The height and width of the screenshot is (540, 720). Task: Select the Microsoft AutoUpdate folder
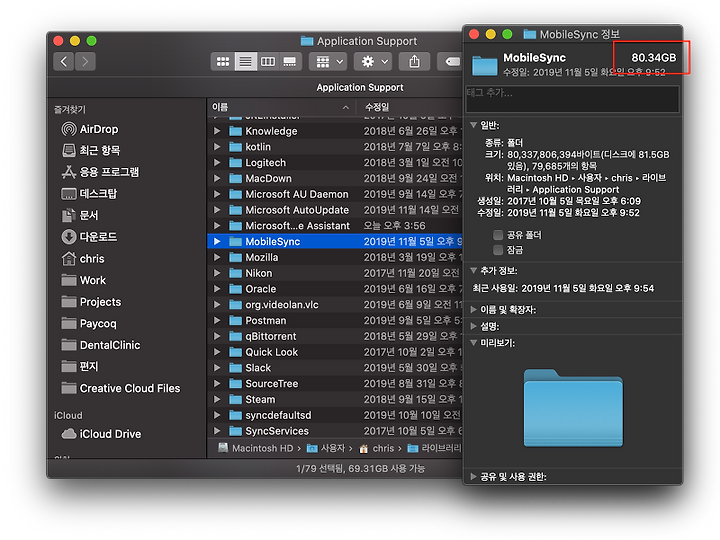point(335,210)
